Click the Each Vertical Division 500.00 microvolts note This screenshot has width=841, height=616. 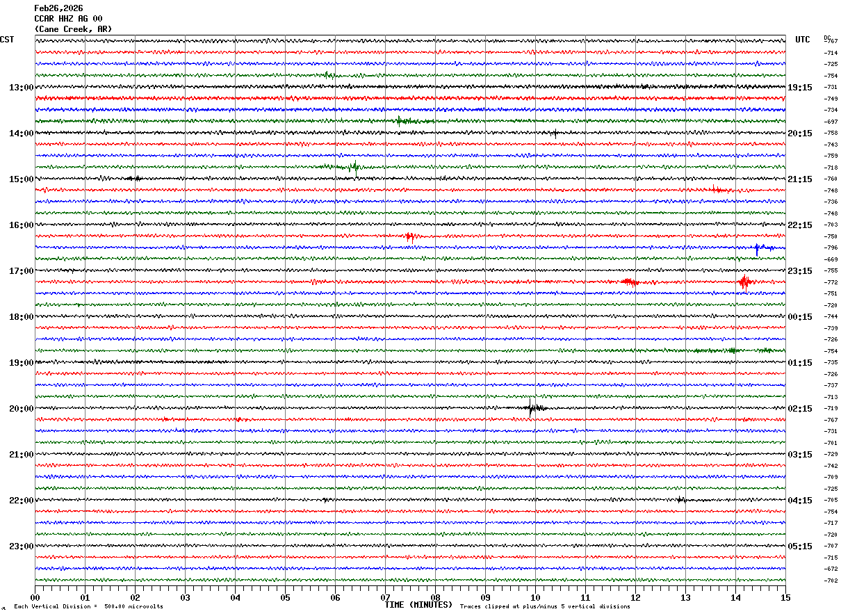click(x=89, y=607)
